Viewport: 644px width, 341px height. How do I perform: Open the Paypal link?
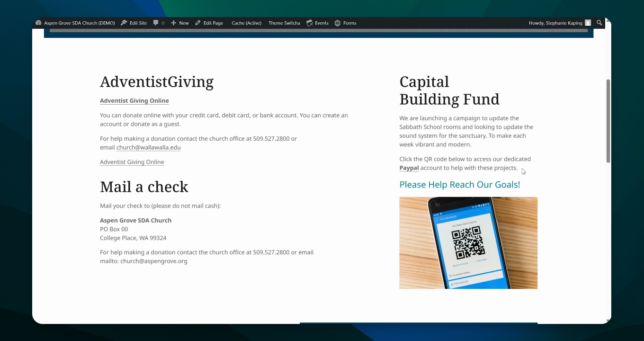coord(409,168)
